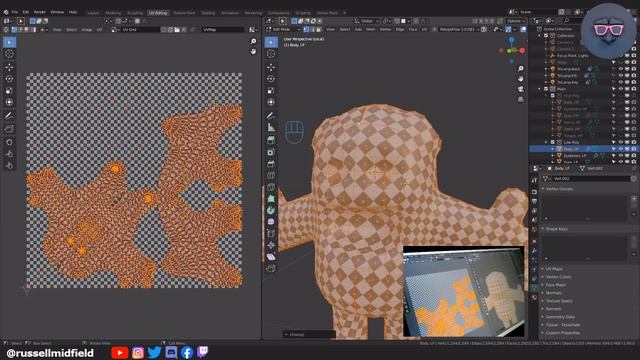Select the Grab sculpt tool in UV editor
Image resolution: width=640 pixels, height=360 pixels.
(9, 142)
